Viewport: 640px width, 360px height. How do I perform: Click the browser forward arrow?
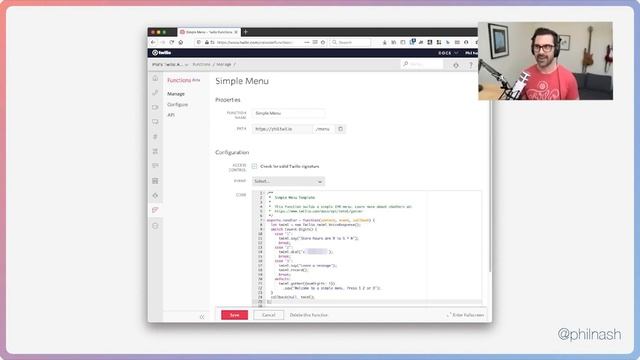click(162, 42)
